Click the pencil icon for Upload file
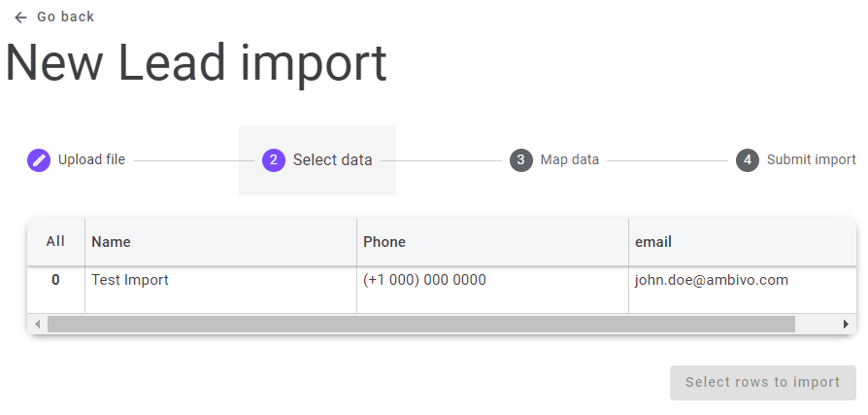The width and height of the screenshot is (868, 415). tap(39, 160)
